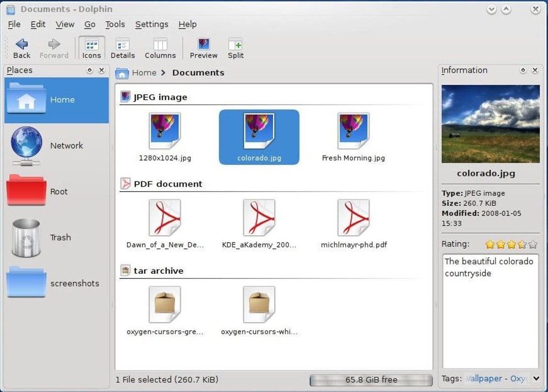The height and width of the screenshot is (392, 548).
Task: Set rating to five stars
Action: pos(532,244)
